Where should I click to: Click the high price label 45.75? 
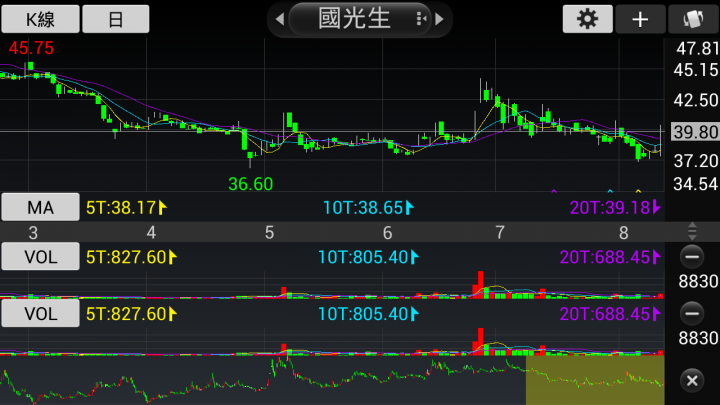(x=31, y=48)
